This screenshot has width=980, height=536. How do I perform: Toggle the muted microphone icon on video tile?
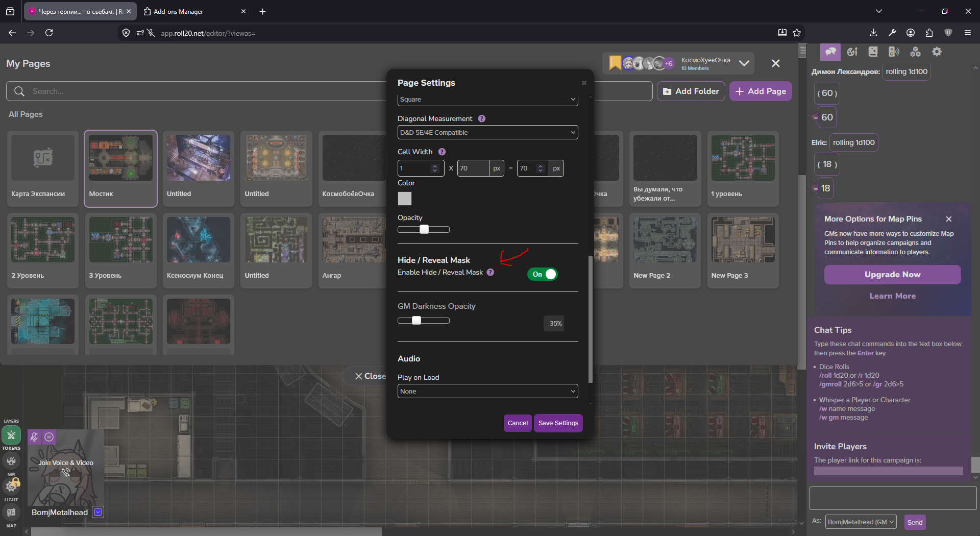pyautogui.click(x=34, y=437)
